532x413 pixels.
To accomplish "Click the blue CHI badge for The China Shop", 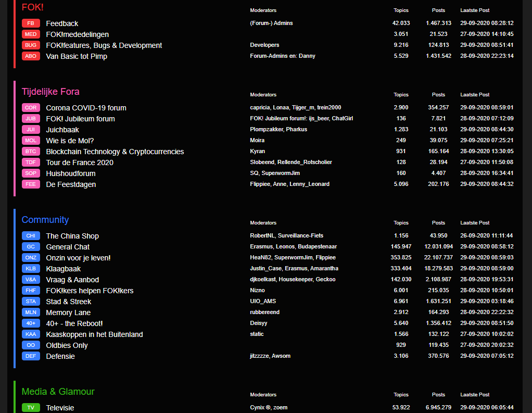I will pos(31,235).
